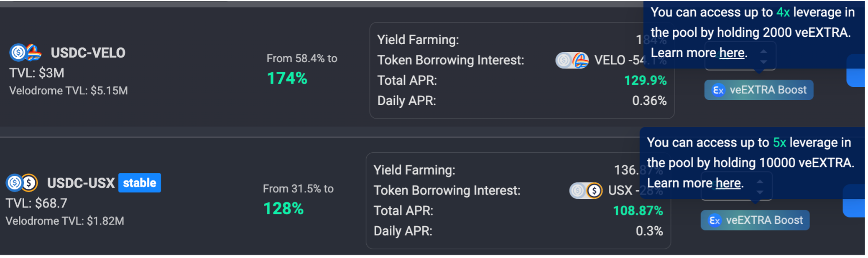The height and width of the screenshot is (258, 868).
Task: Click the veEXTRA Boost button for USDC-USX
Action: coord(755,220)
